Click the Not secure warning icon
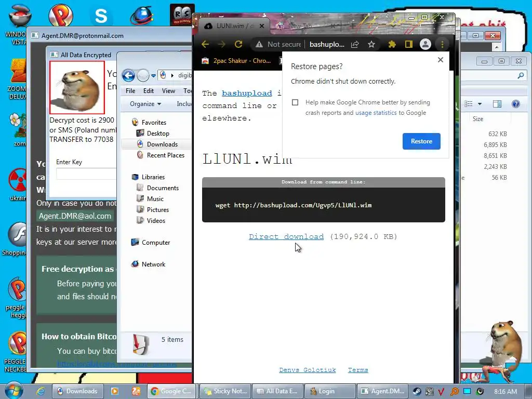 tap(259, 44)
